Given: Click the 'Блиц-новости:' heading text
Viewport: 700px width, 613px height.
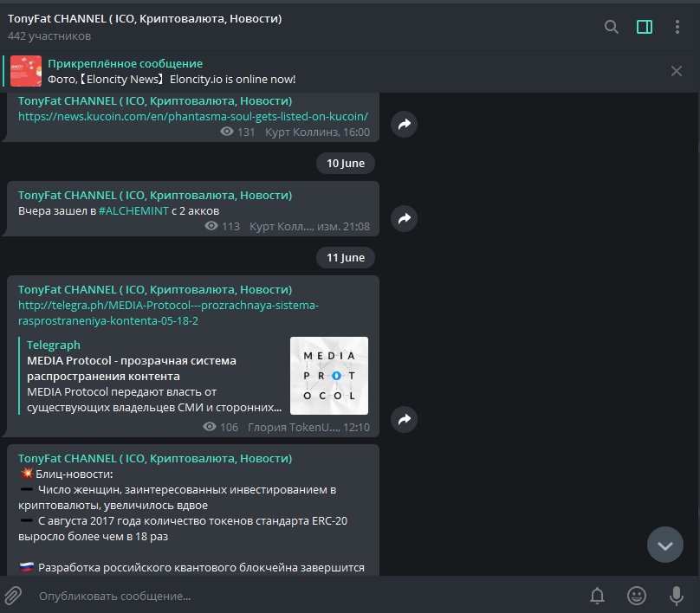Looking at the screenshot, I should click(75, 474).
